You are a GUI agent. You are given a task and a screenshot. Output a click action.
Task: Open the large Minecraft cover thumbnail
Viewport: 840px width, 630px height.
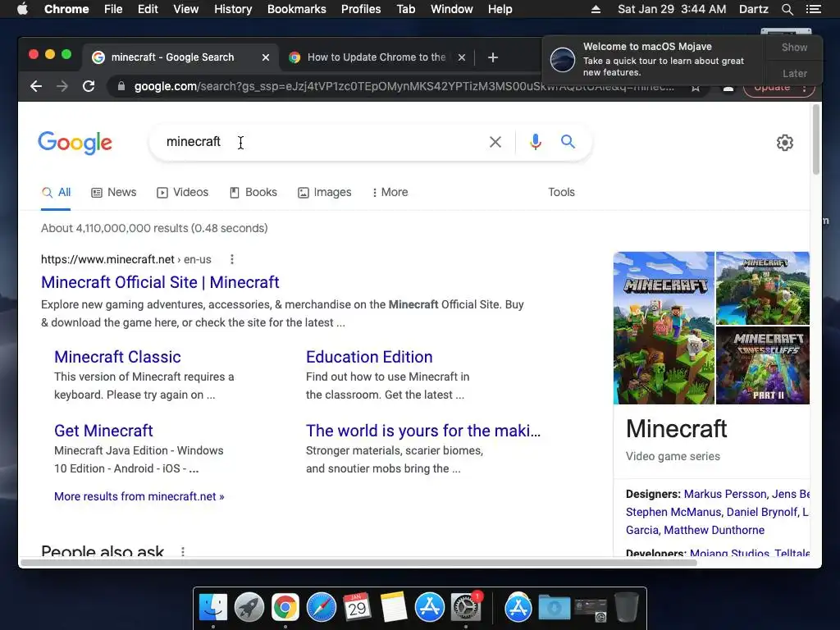(x=664, y=328)
